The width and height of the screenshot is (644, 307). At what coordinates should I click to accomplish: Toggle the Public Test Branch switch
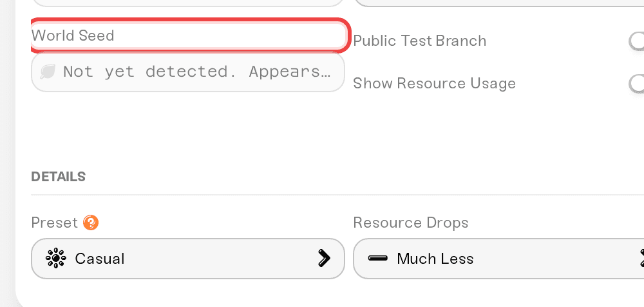637,41
